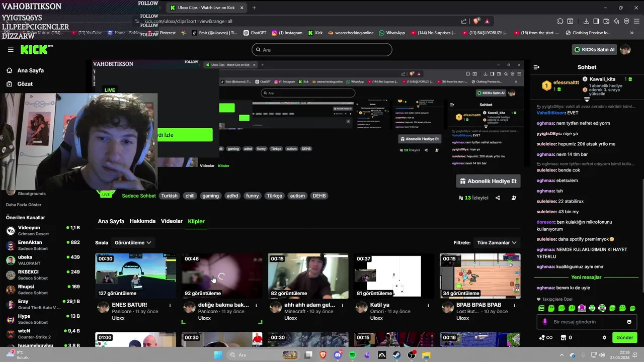Send the chat message with Gönder

(624, 337)
